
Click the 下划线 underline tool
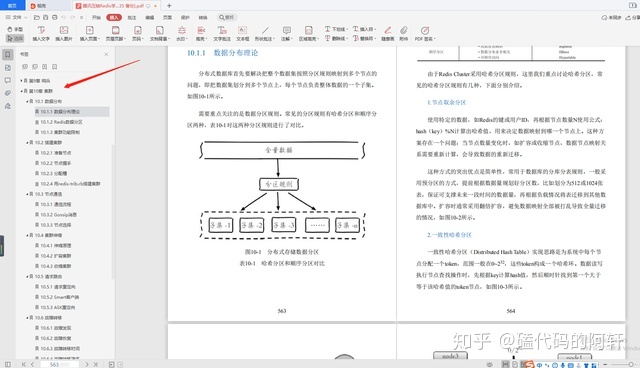coord(336,29)
